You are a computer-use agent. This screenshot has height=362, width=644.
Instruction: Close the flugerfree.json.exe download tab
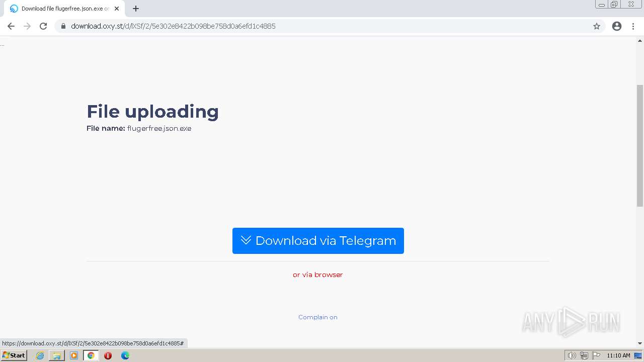pyautogui.click(x=117, y=9)
